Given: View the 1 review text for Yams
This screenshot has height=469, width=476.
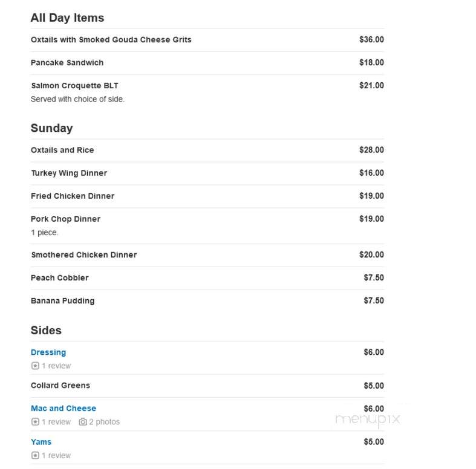Looking at the screenshot, I should (x=56, y=455).
